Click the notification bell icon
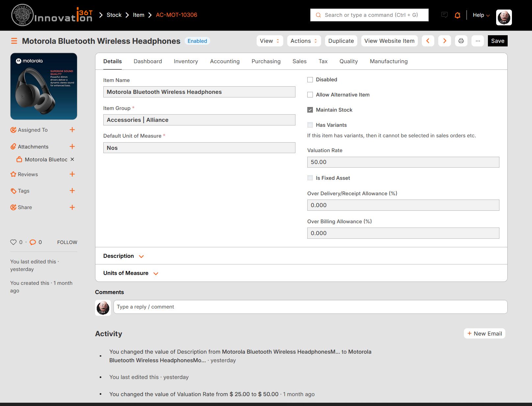Image resolution: width=532 pixels, height=406 pixels. coord(457,15)
